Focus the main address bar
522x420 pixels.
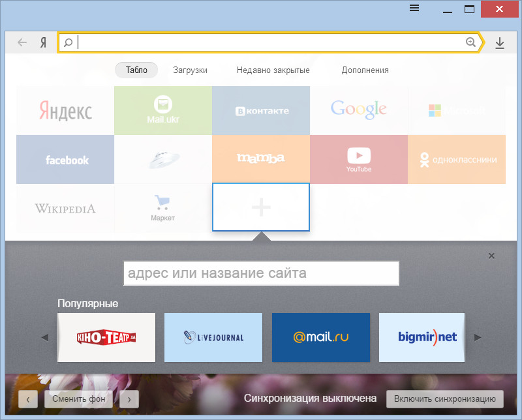point(270,42)
